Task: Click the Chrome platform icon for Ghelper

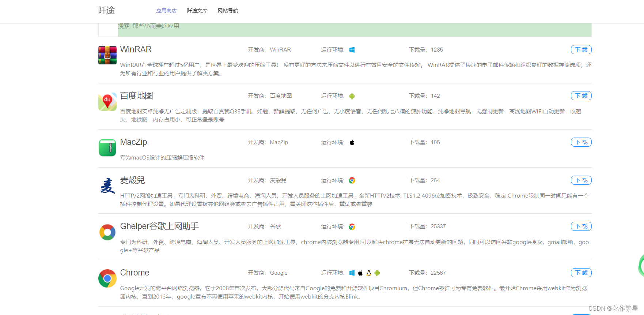Action: tap(352, 227)
